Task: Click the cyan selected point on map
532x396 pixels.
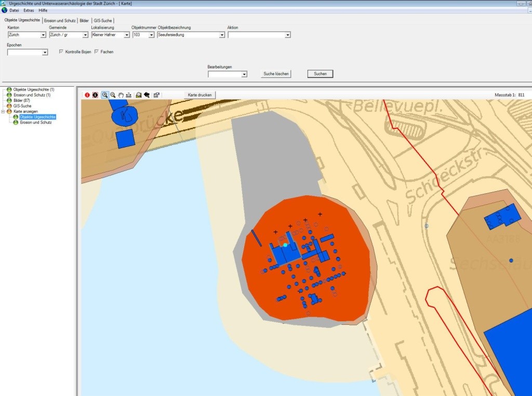Action: coord(285,245)
